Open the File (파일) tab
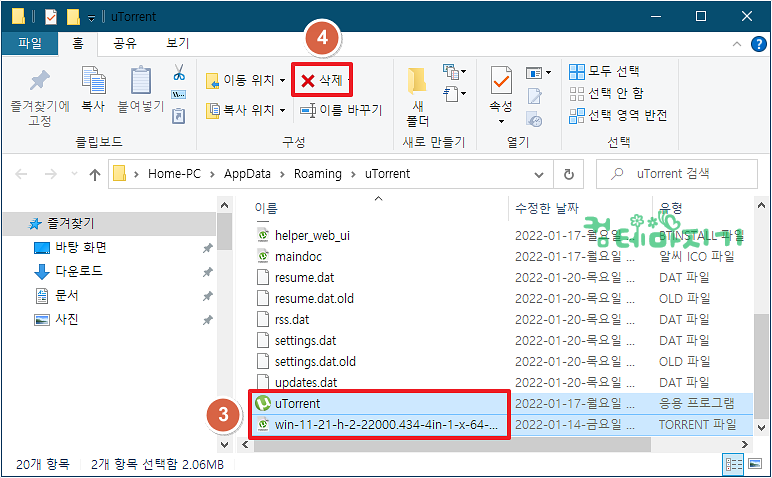Viewport: 772px width, 478px height. pos(30,44)
